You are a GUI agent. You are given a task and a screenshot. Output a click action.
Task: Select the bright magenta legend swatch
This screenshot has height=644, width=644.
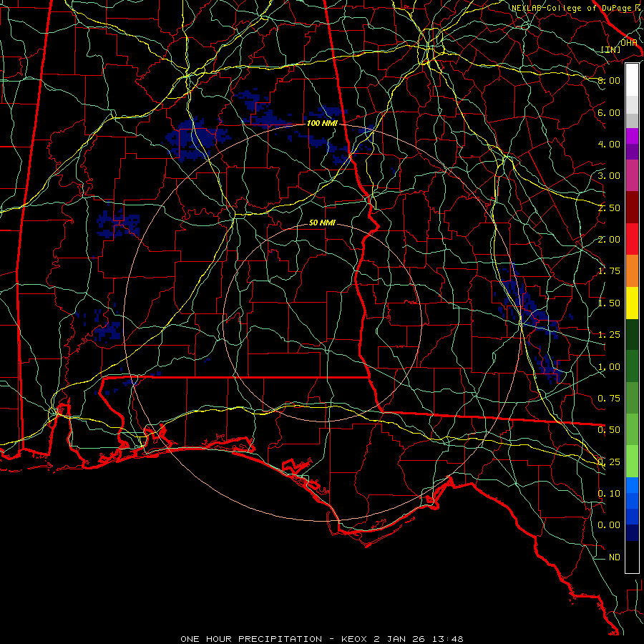pos(632,136)
